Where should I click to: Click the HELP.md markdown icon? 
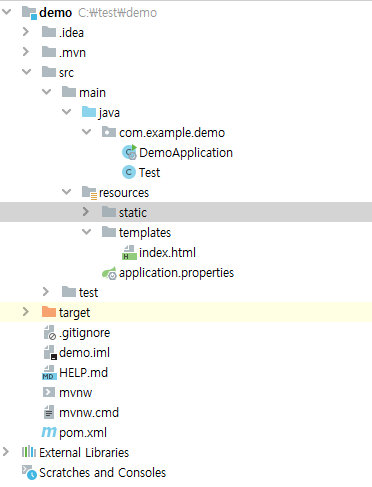pyautogui.click(x=49, y=372)
